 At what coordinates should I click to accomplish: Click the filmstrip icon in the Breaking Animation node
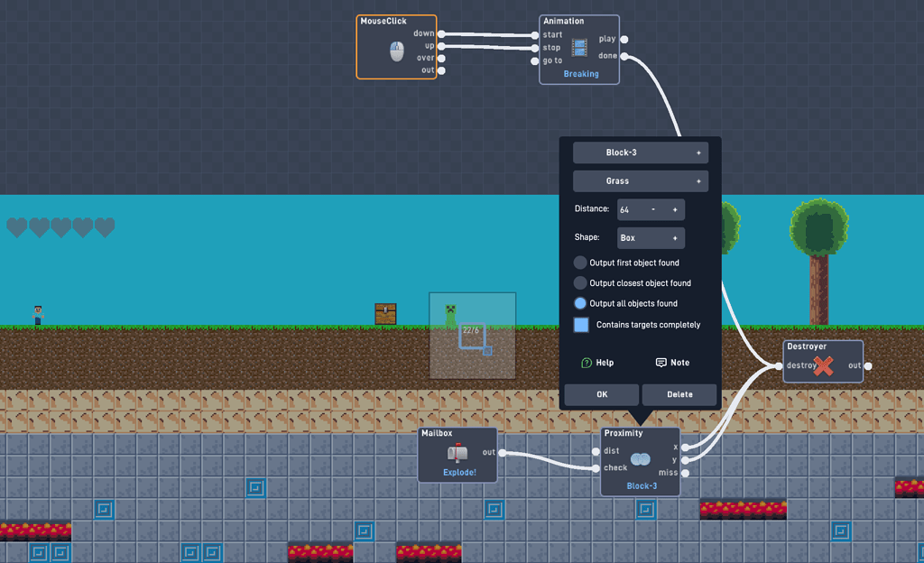pos(577,46)
